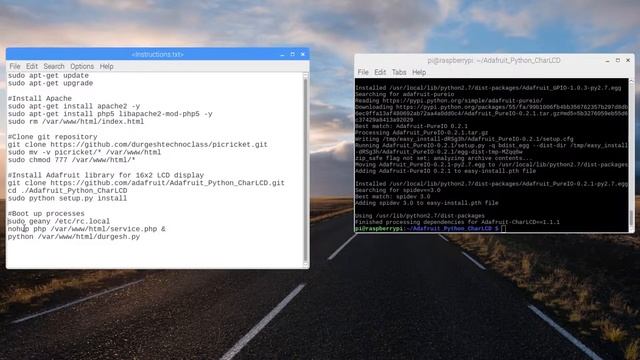This screenshot has width=640, height=360.
Task: Open Search menu in text editor
Action: click(x=54, y=66)
